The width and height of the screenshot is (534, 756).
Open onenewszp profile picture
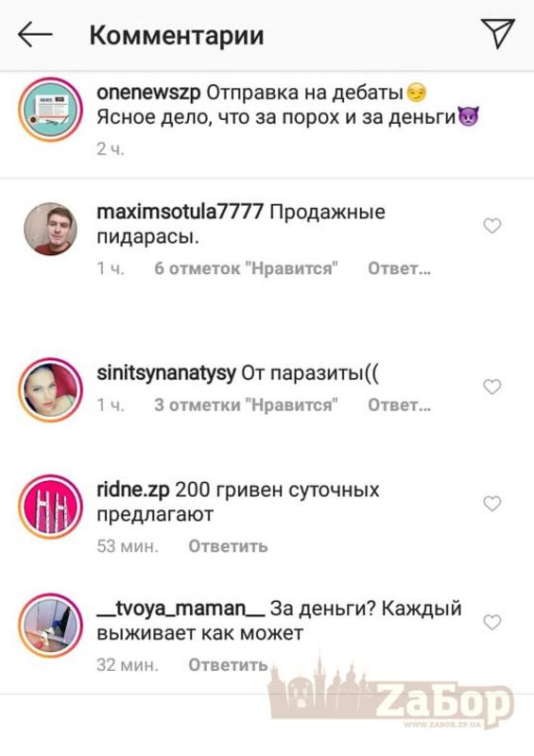pos(50,110)
